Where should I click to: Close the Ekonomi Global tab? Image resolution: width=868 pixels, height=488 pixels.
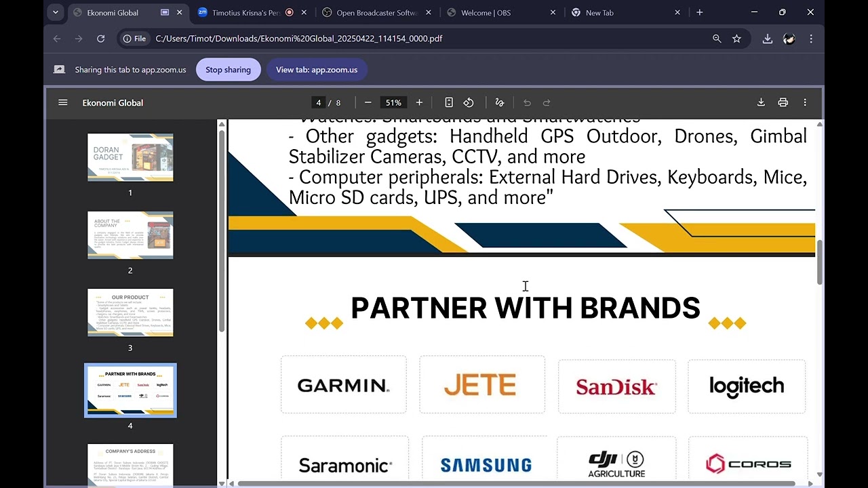pos(180,13)
